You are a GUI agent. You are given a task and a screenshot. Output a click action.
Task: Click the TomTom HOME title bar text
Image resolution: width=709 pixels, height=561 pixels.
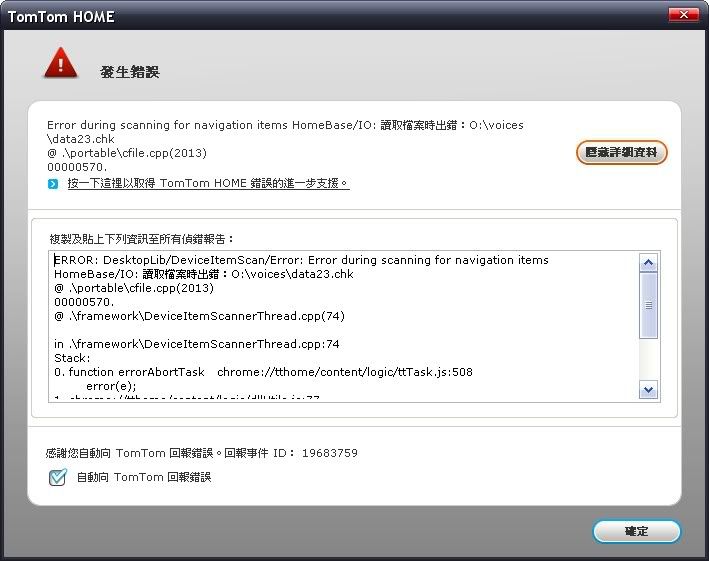(61, 17)
